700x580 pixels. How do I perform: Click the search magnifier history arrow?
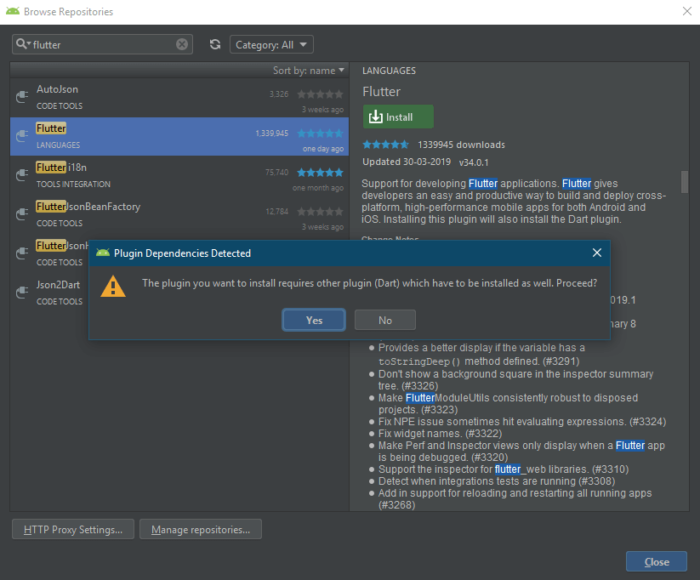23,44
